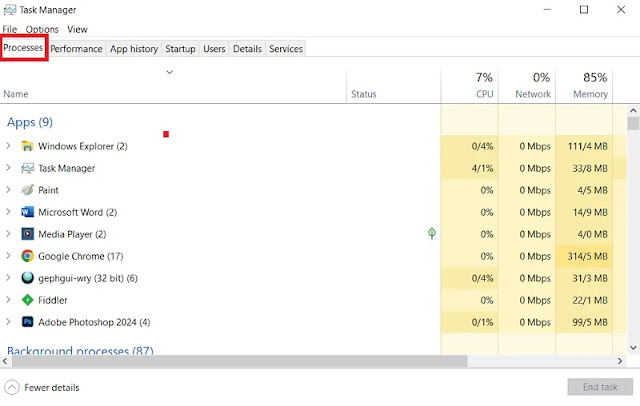Expand the Task Manager process row
The height and width of the screenshot is (406, 640).
pos(8,168)
